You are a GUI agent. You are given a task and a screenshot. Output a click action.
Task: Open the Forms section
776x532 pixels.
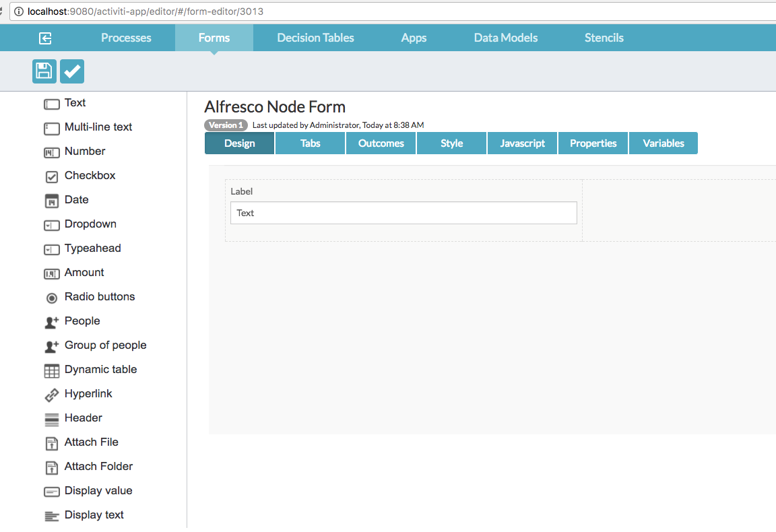214,38
